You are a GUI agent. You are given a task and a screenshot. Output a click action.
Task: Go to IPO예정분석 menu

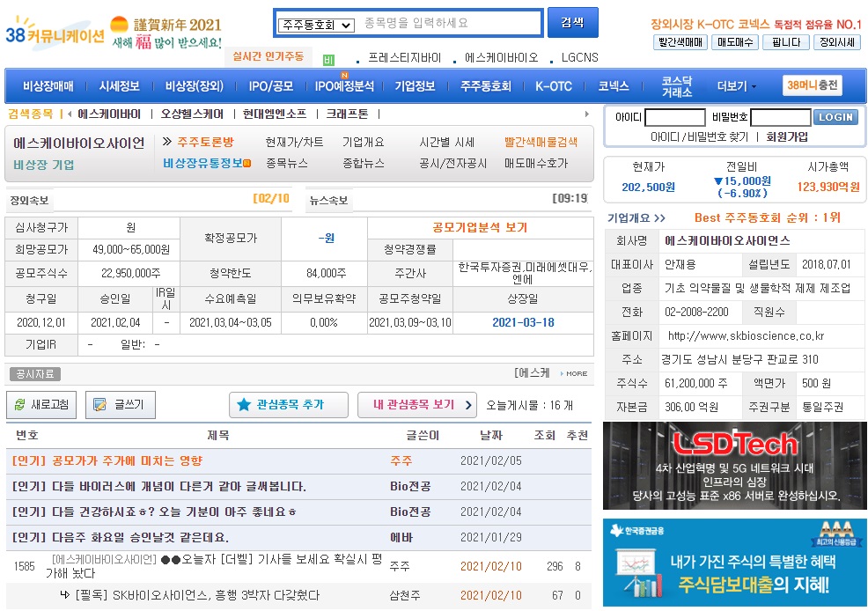click(344, 85)
